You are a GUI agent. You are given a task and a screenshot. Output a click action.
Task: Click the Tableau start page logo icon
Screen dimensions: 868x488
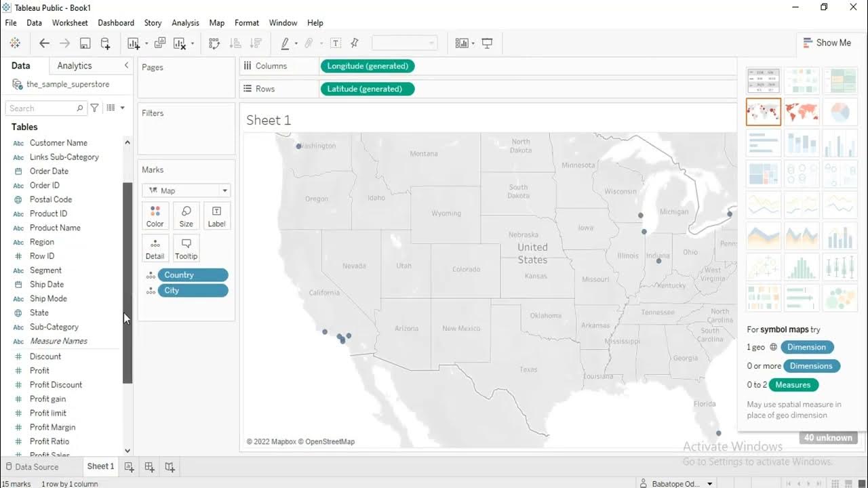(x=15, y=43)
